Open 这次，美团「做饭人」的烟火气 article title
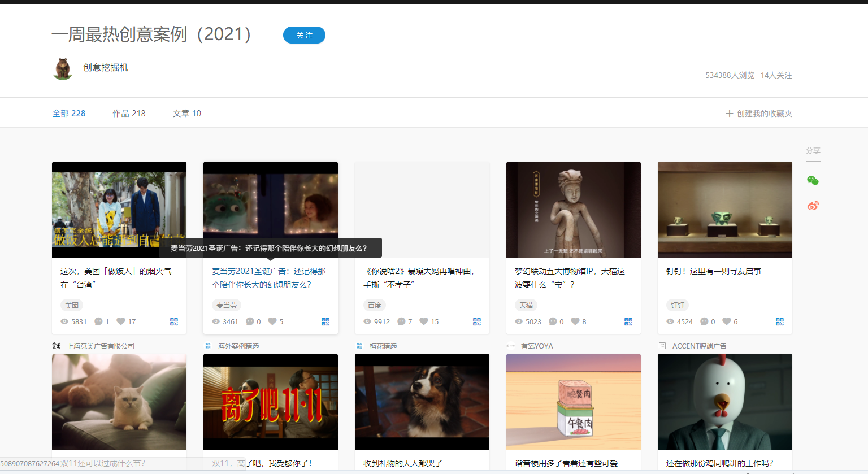The width and height of the screenshot is (868, 474). [116, 278]
